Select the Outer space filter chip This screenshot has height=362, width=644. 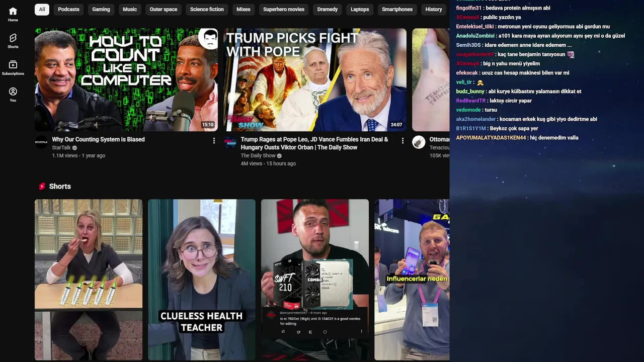point(164,9)
